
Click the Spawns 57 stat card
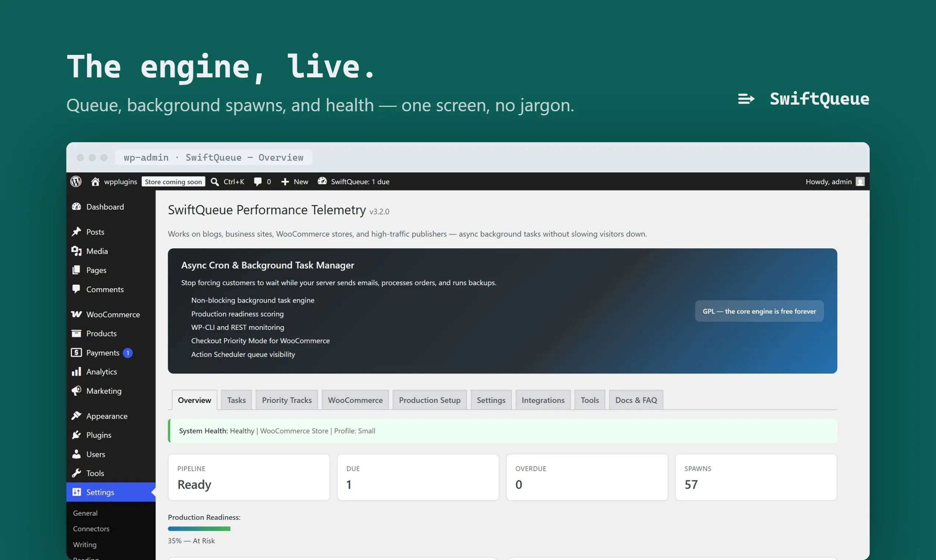[756, 477]
